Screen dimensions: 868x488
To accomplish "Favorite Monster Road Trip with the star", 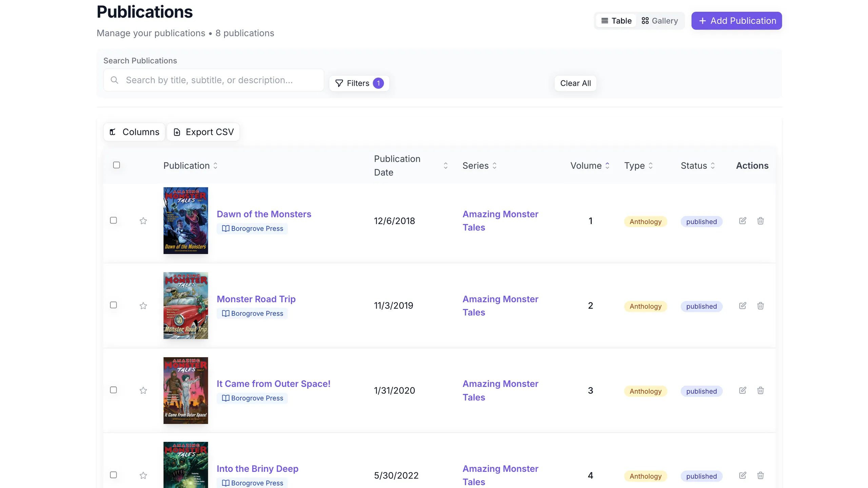I will point(143,305).
